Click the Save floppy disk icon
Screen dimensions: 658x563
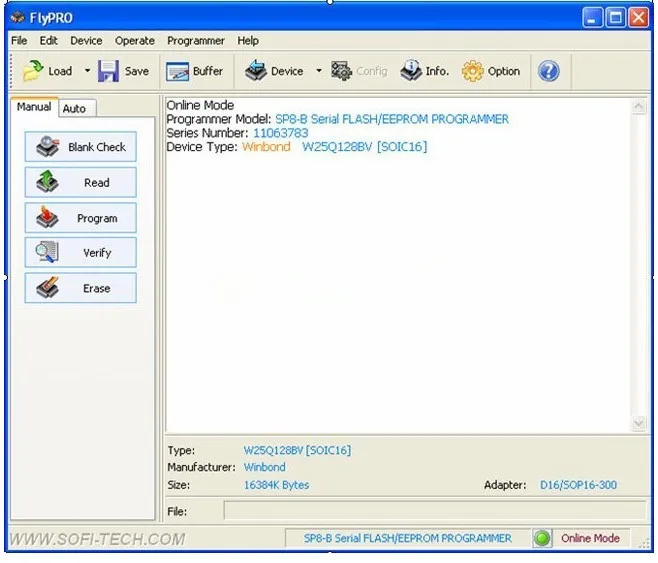coord(108,70)
